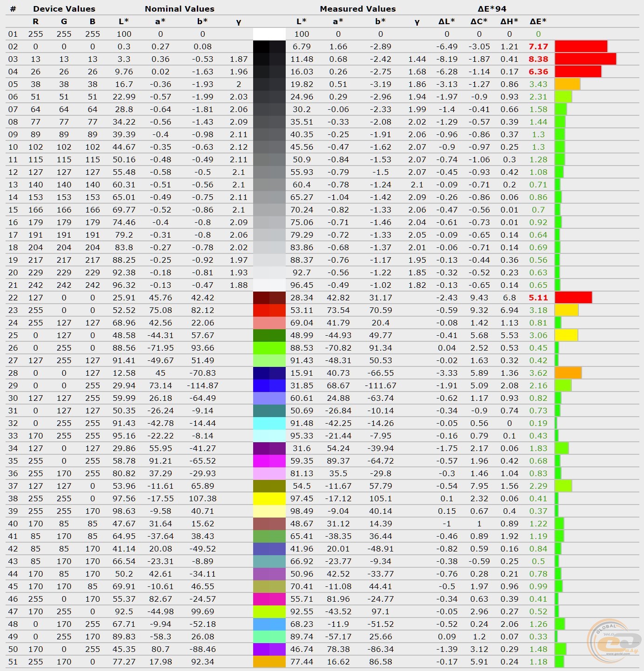The width and height of the screenshot is (644, 671).
Task: Click the teal swatch in row 31
Action: 269,411
